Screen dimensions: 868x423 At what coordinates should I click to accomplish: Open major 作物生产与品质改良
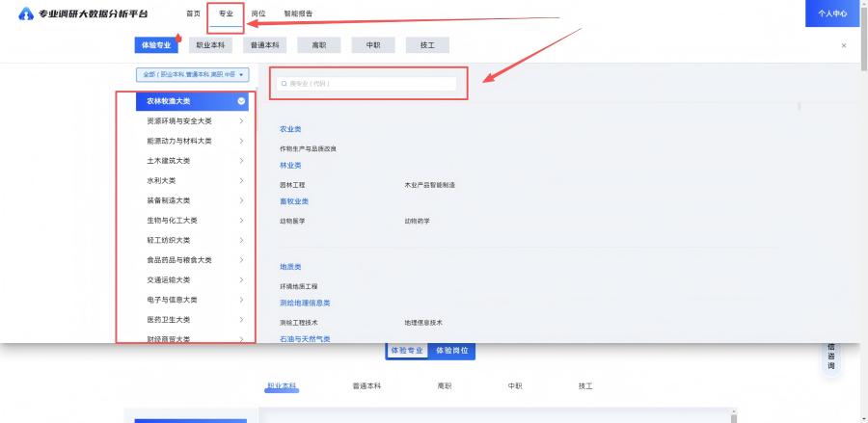[309, 148]
